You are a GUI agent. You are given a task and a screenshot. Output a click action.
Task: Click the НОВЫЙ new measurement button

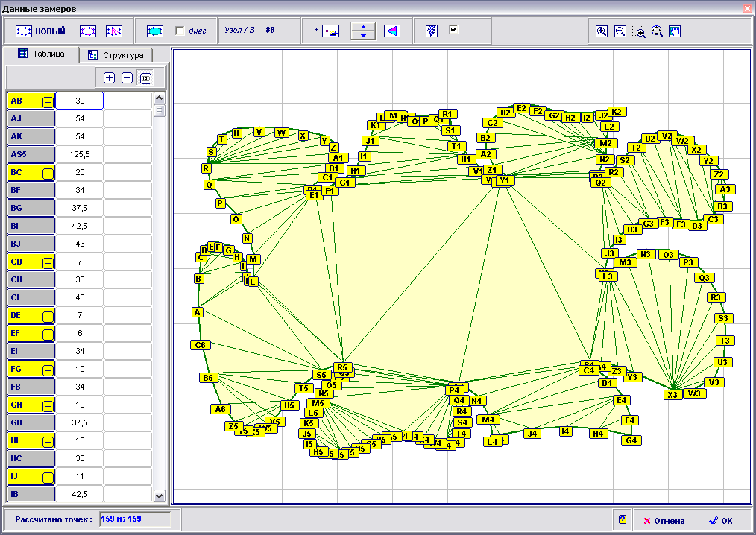click(x=41, y=31)
